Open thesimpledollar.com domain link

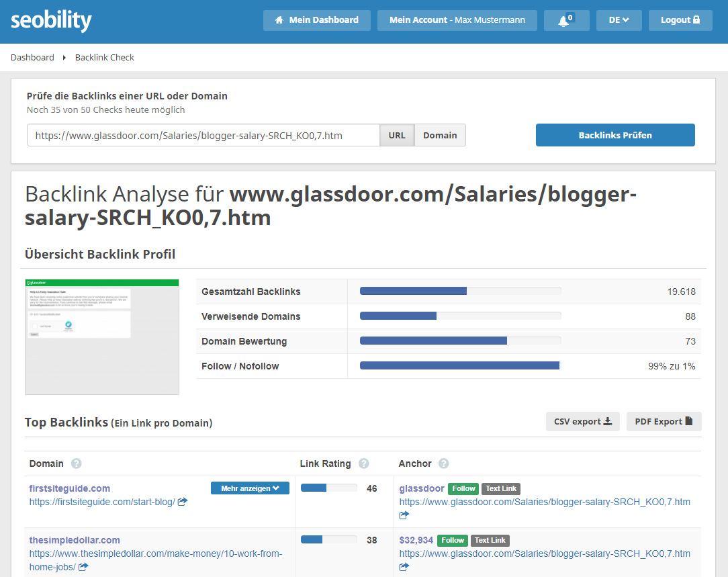coord(75,540)
